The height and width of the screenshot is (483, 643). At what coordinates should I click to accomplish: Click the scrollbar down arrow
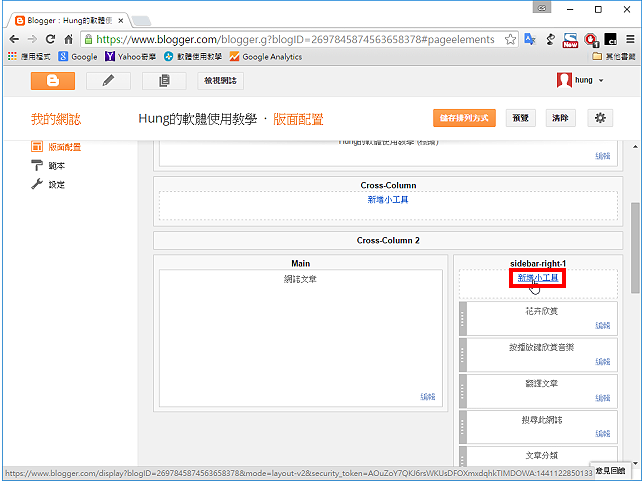(x=635, y=464)
